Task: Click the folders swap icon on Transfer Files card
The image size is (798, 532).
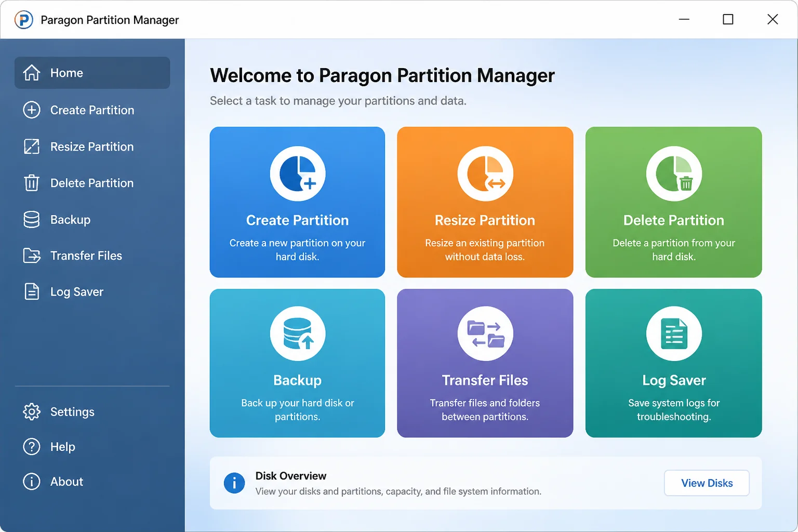Action: [485, 334]
